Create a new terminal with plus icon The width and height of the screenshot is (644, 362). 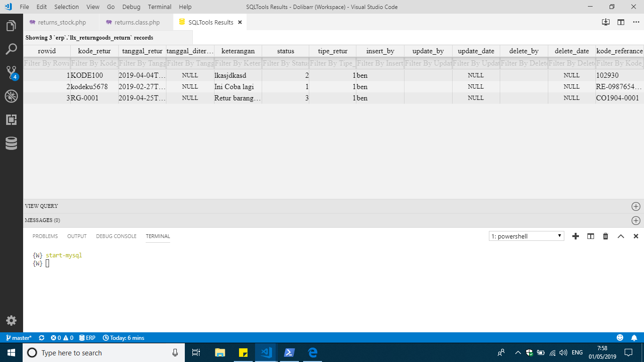pos(575,236)
